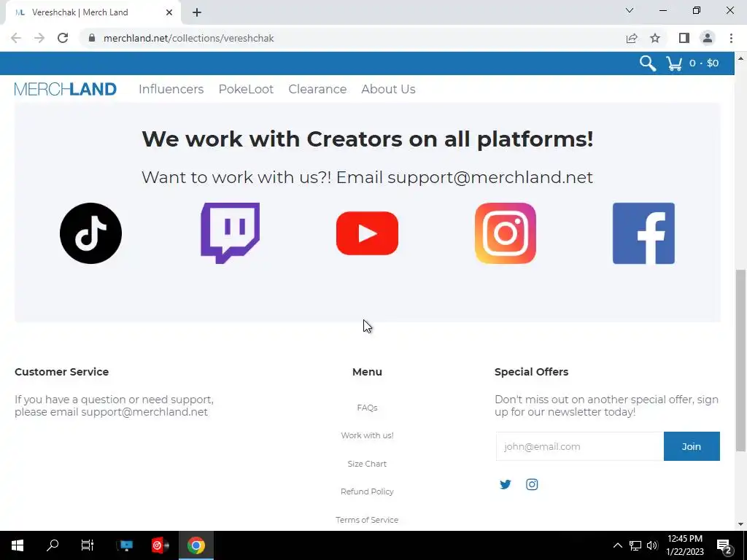Open the Size Chart link

pyautogui.click(x=367, y=463)
